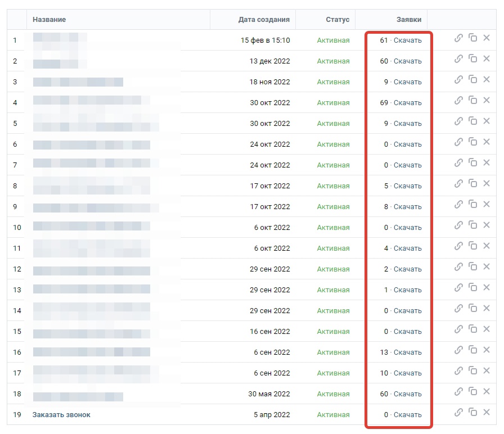
Task: Click Скачать in row 6
Action: pyautogui.click(x=408, y=144)
